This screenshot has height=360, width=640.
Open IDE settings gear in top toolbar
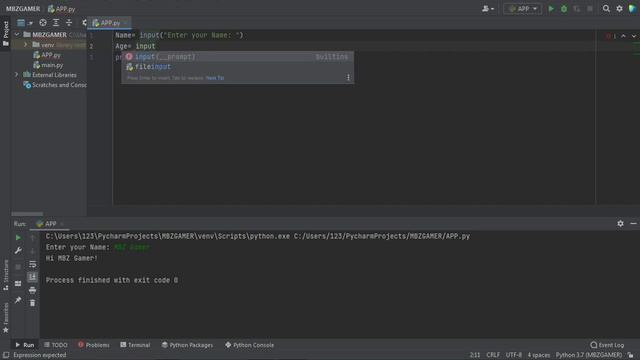click(x=619, y=9)
